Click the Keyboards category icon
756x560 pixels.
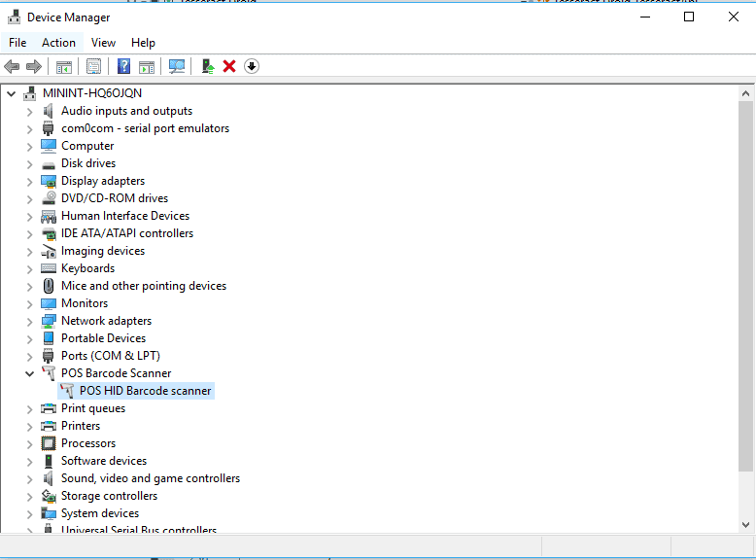click(49, 268)
